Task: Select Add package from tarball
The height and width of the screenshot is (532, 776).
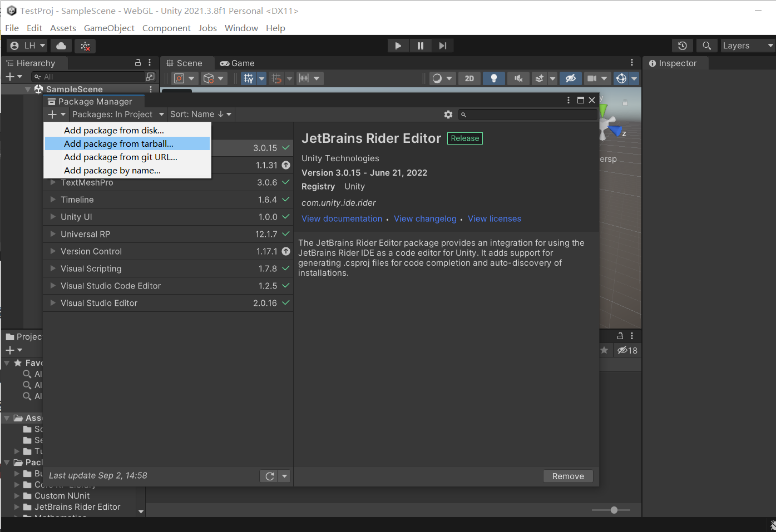Action: (x=127, y=143)
